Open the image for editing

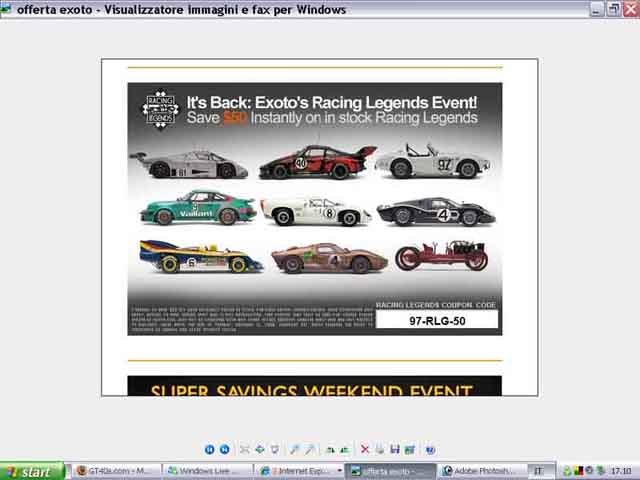(x=410, y=449)
